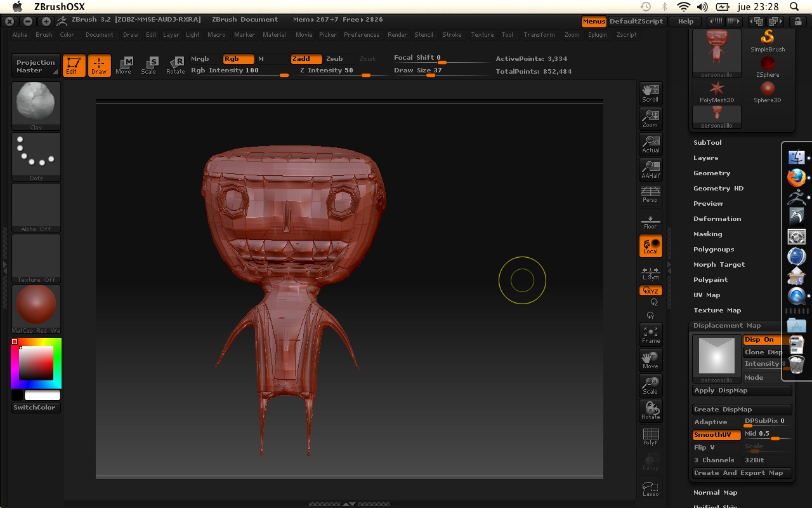812x508 pixels.
Task: Adjust the Rgb Intensity slider
Action: [x=239, y=70]
